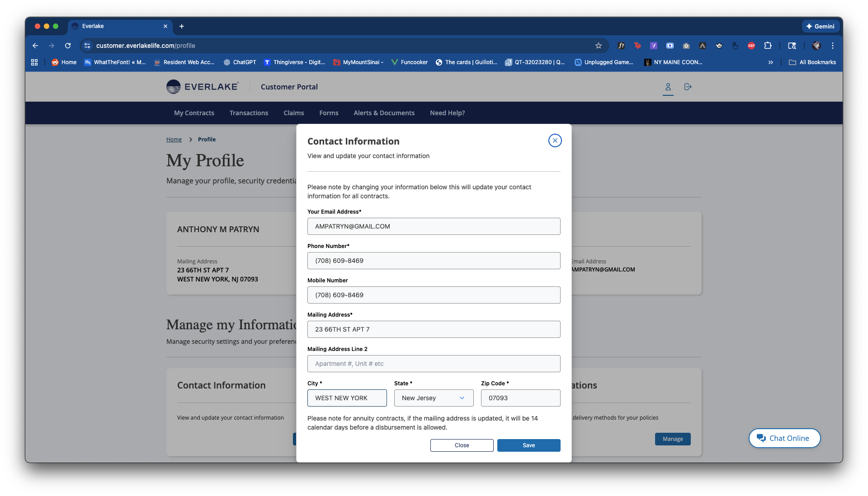Show hidden bookmarks with double chevron
868x496 pixels.
coord(770,62)
